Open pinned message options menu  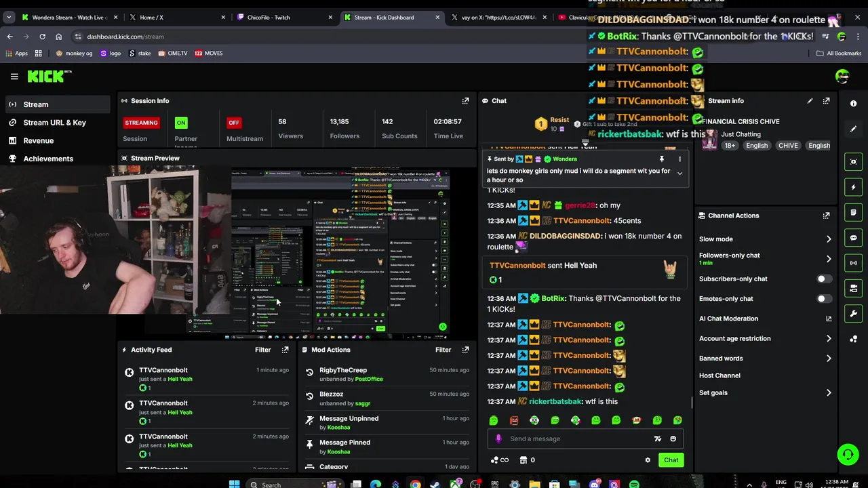pos(679,159)
